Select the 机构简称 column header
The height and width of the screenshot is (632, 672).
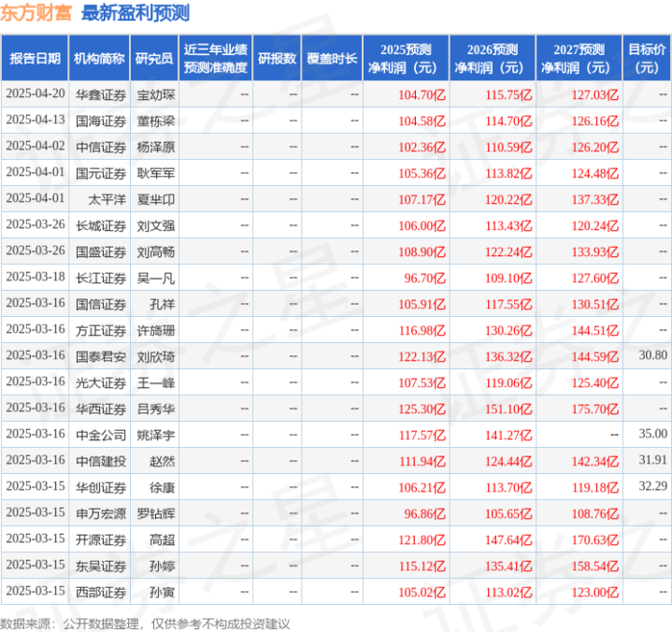tap(99, 58)
